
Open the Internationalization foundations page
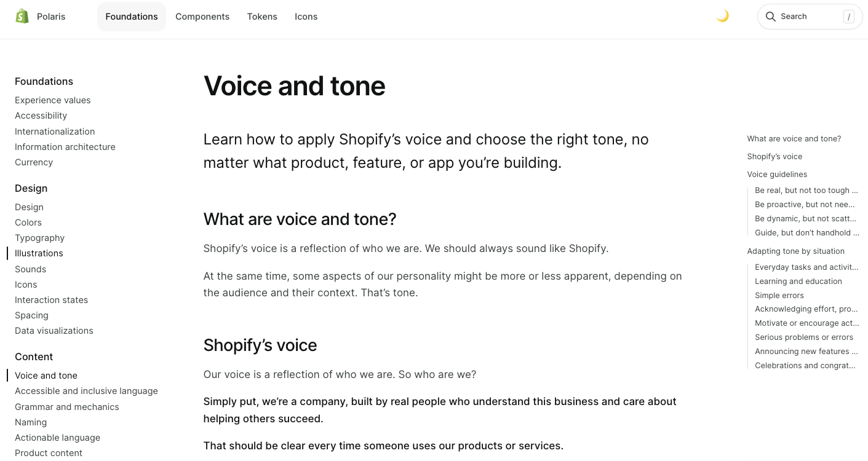pos(55,132)
